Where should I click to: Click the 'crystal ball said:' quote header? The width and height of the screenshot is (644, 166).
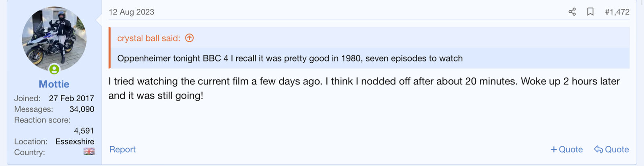149,38
